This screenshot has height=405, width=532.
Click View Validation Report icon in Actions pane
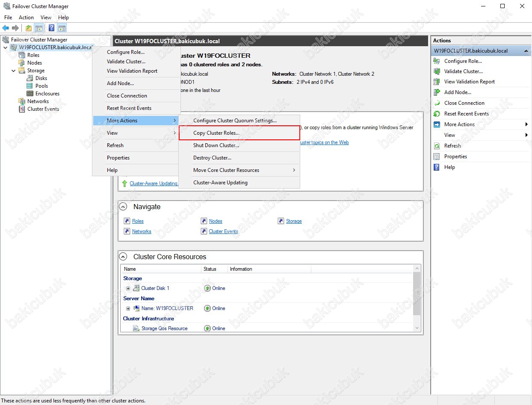[x=437, y=82]
